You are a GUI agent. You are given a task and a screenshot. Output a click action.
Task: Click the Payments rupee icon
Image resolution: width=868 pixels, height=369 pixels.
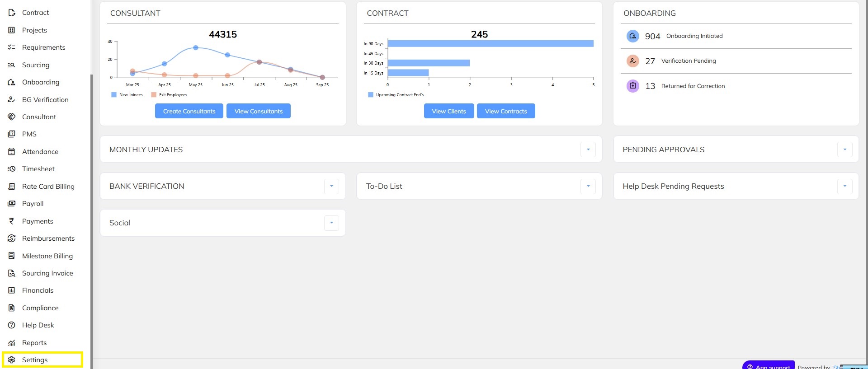point(12,221)
